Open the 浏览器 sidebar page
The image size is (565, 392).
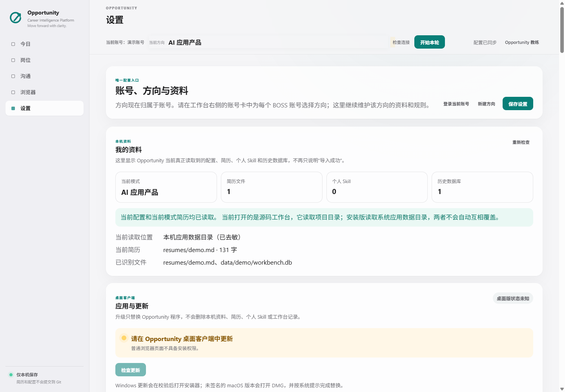tap(44, 92)
